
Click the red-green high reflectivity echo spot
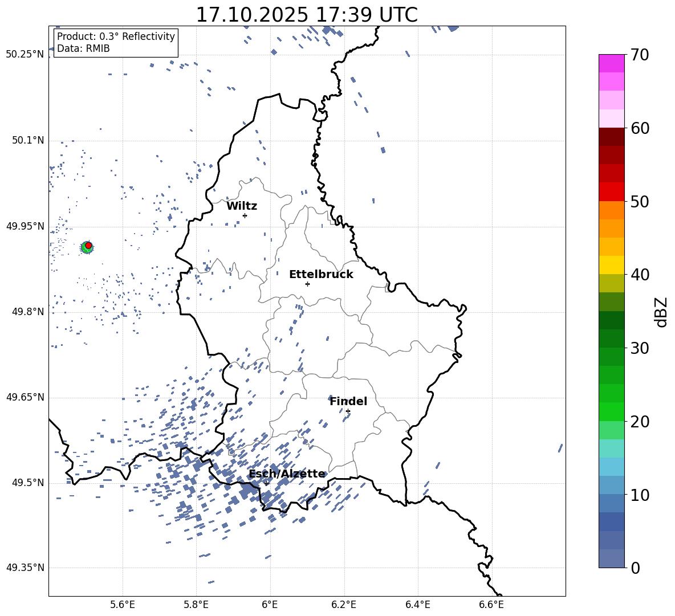87,247
